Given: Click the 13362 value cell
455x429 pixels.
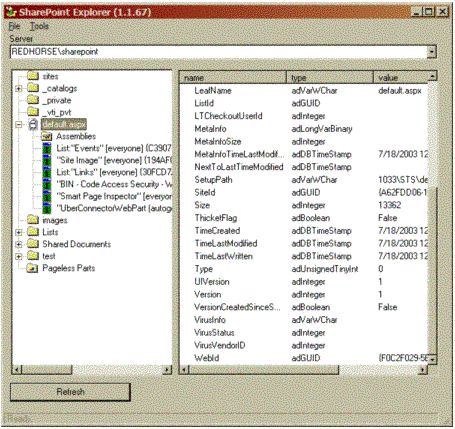Looking at the screenshot, I should pos(390,205).
